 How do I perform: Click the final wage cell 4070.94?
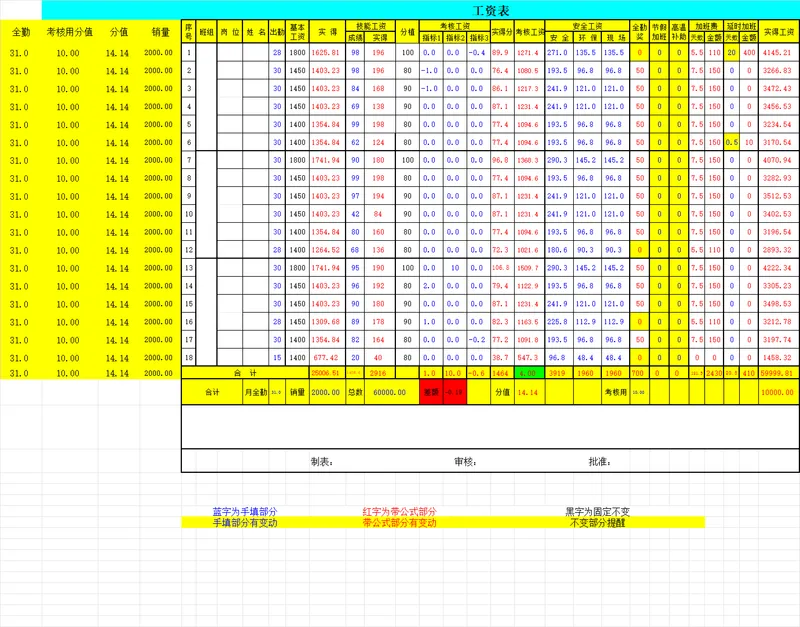[777, 160]
